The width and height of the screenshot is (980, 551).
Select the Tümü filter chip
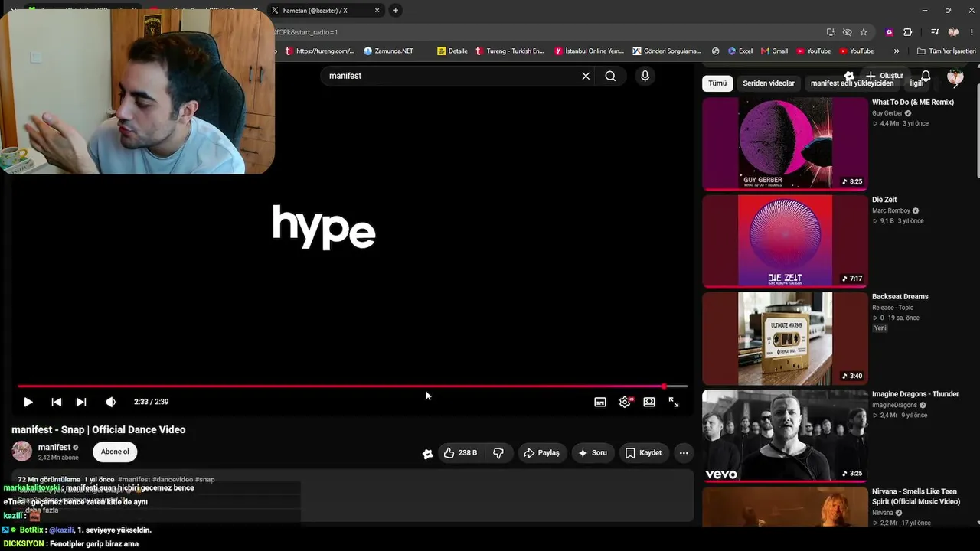coord(717,83)
